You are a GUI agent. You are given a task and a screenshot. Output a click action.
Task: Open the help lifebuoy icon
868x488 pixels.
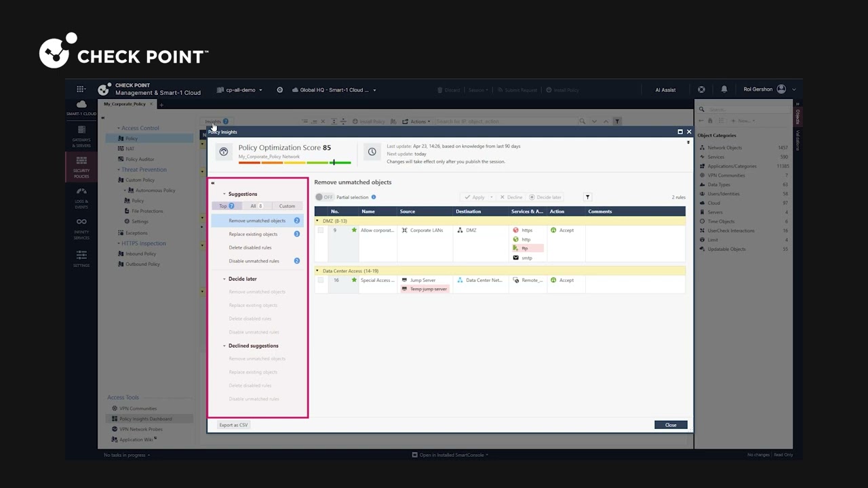[701, 89]
